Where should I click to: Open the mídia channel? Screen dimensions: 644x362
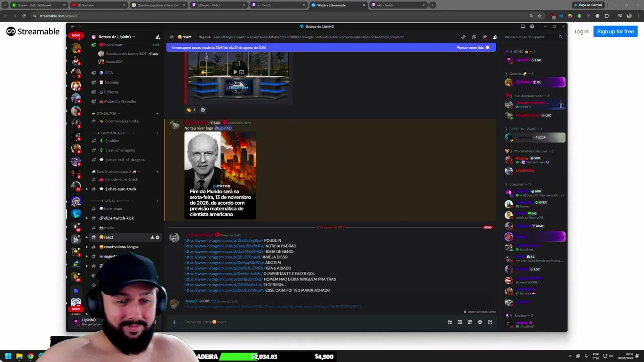[x=109, y=228]
